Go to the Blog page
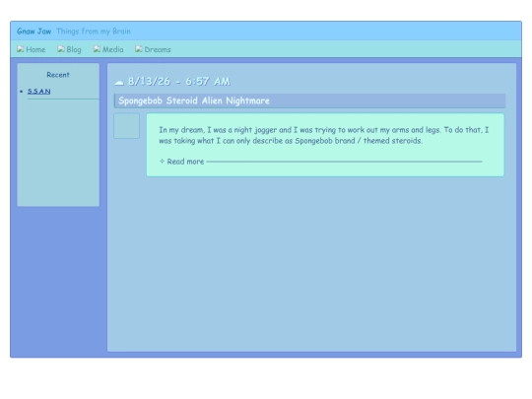The height and width of the screenshot is (399, 532). (x=69, y=49)
